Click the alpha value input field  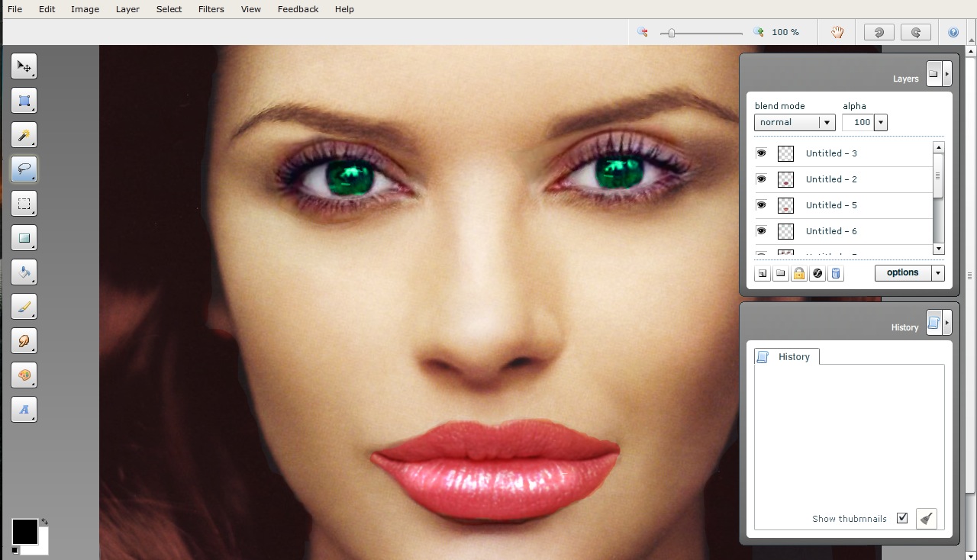coord(858,122)
